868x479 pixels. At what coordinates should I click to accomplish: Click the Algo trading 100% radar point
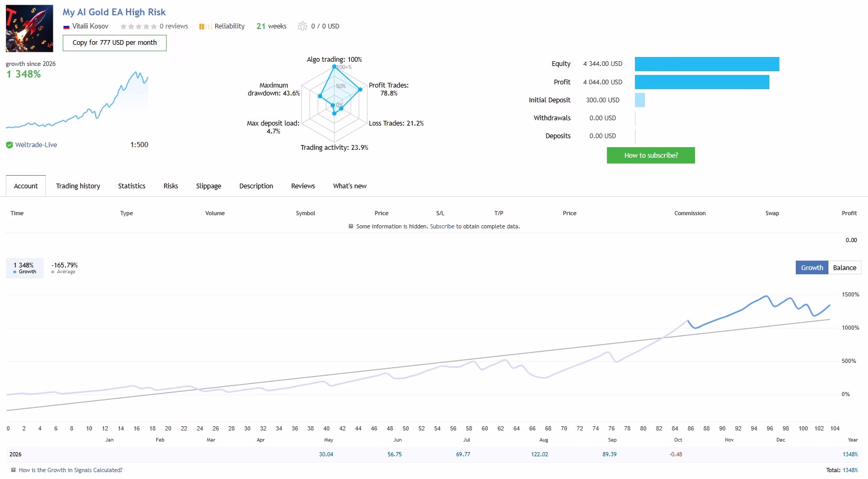[334, 66]
